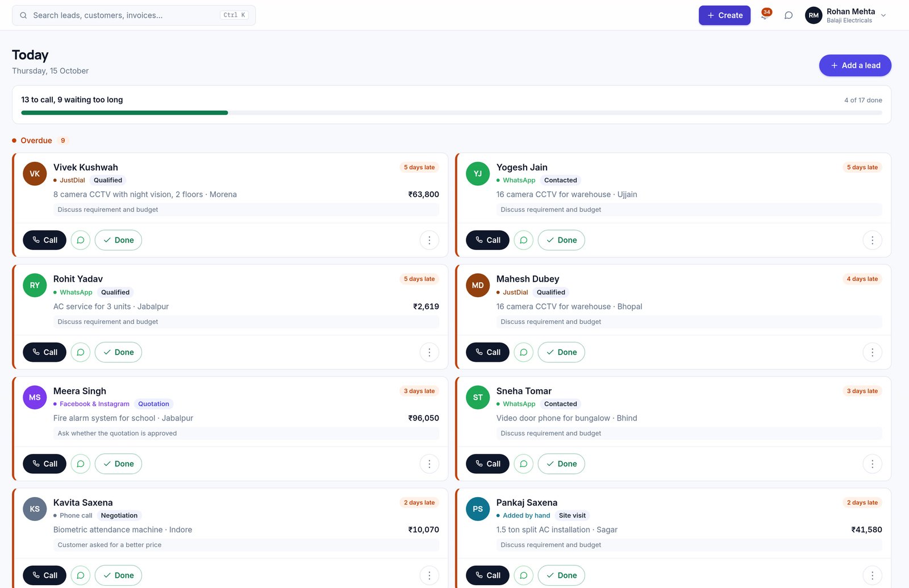Viewport: 909px width, 588px height.
Task: Open more options for Rohit Yadav card
Action: click(430, 352)
